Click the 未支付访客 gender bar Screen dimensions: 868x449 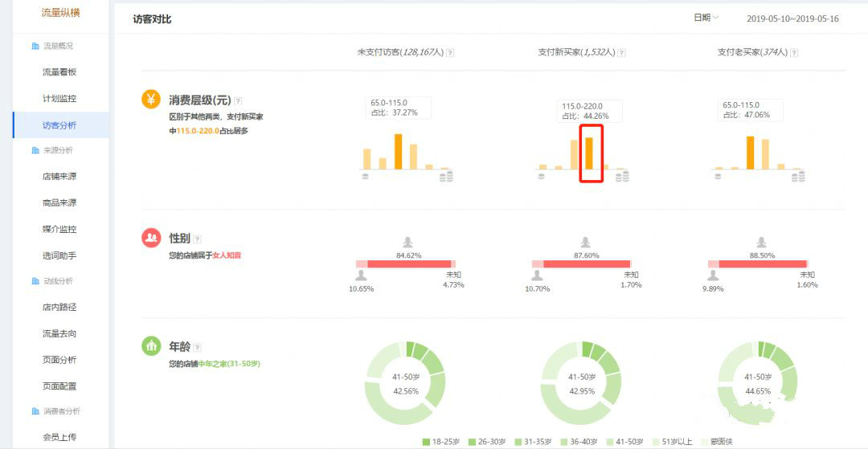(406, 264)
